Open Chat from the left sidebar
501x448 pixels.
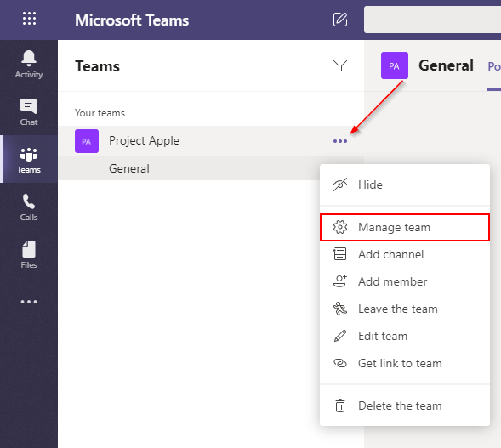(x=29, y=111)
